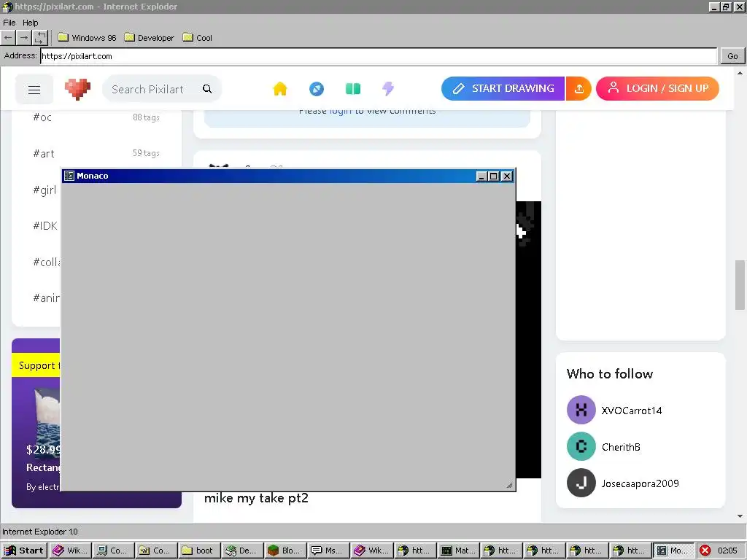Click LOGIN / SIGN UP button

pos(657,88)
